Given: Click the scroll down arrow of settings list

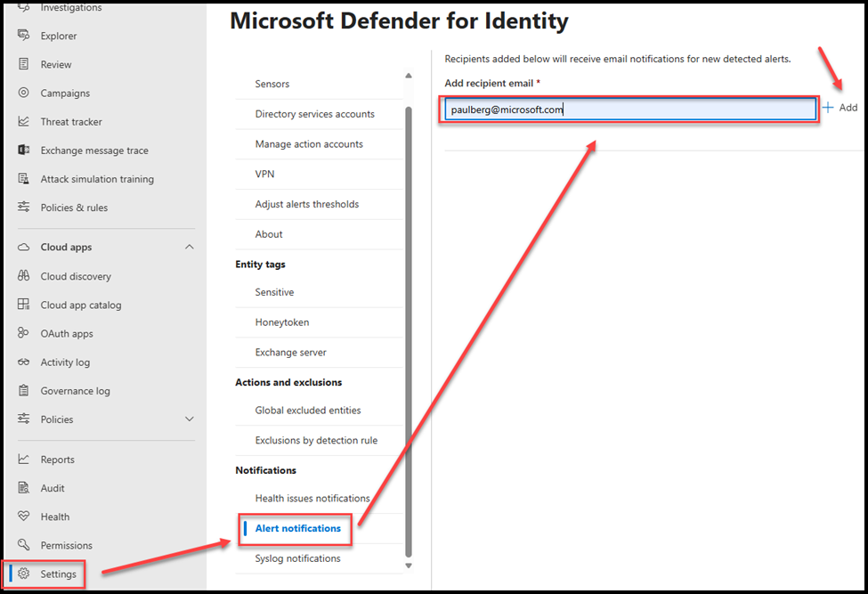Looking at the screenshot, I should [409, 566].
